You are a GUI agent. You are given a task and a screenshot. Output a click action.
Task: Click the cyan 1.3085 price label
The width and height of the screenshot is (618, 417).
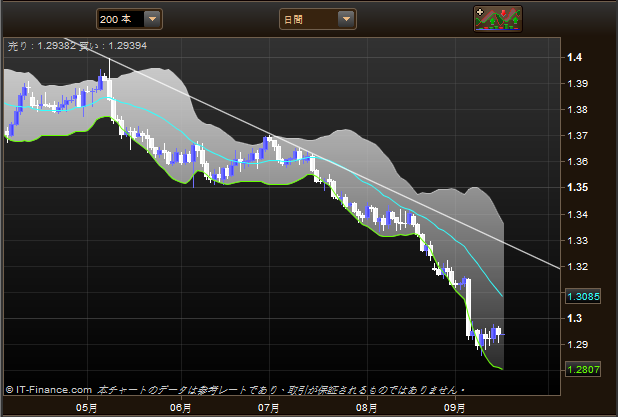click(583, 296)
